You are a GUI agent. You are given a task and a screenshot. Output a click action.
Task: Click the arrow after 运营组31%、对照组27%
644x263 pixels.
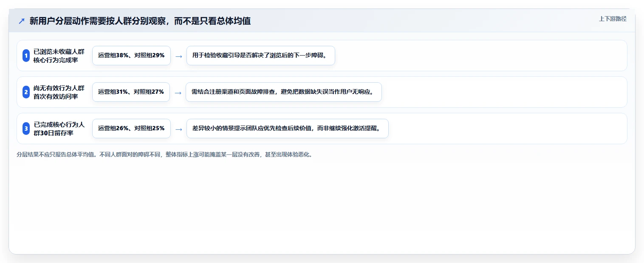point(178,92)
